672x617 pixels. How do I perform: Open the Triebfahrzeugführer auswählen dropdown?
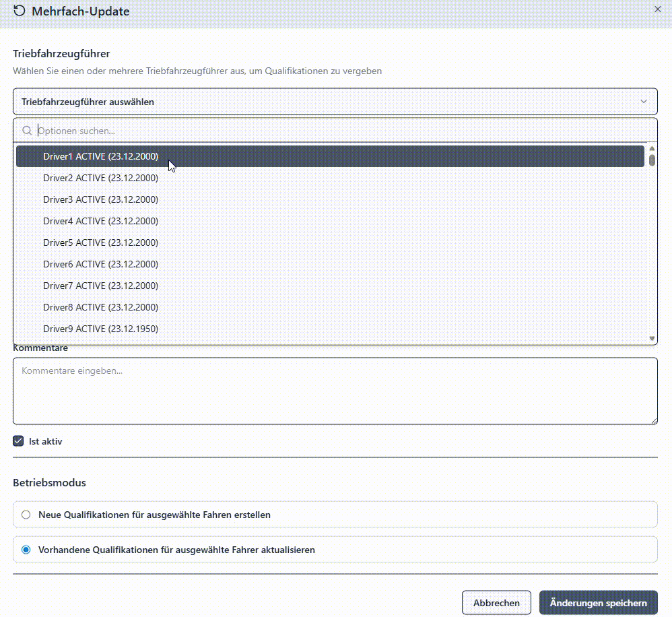pos(335,102)
